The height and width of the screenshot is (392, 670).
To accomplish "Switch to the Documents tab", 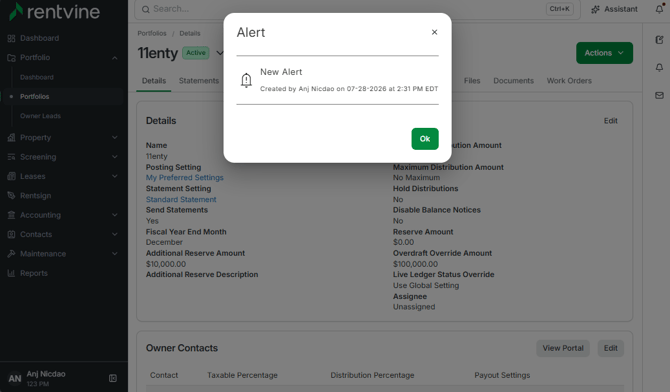I will [513, 81].
